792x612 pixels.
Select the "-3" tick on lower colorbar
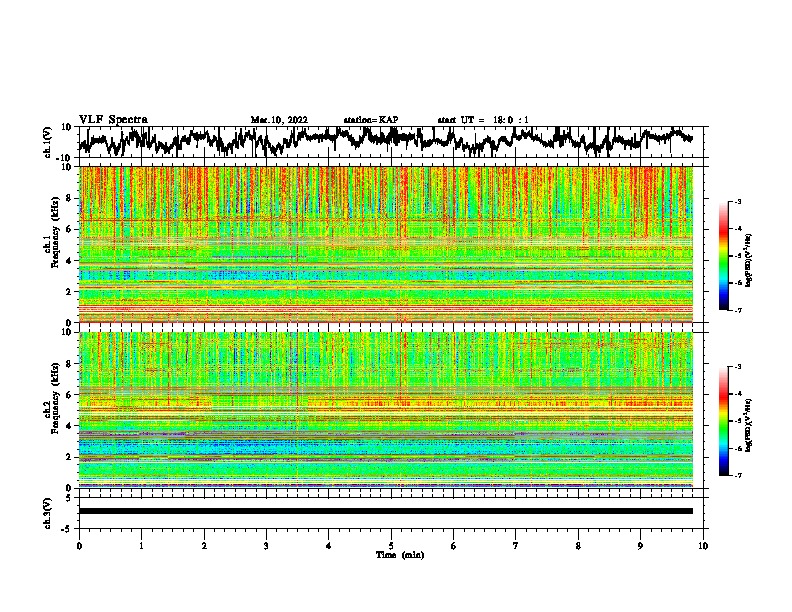(x=737, y=367)
